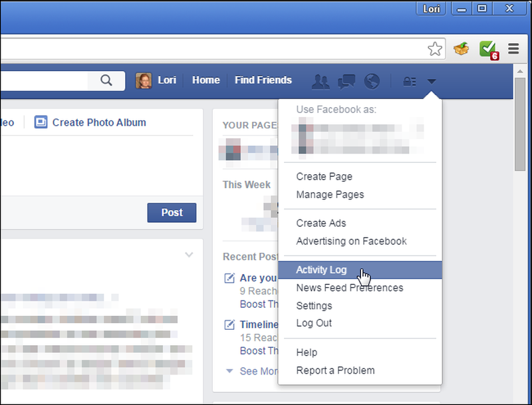Focus the Facebook search field

(x=44, y=80)
